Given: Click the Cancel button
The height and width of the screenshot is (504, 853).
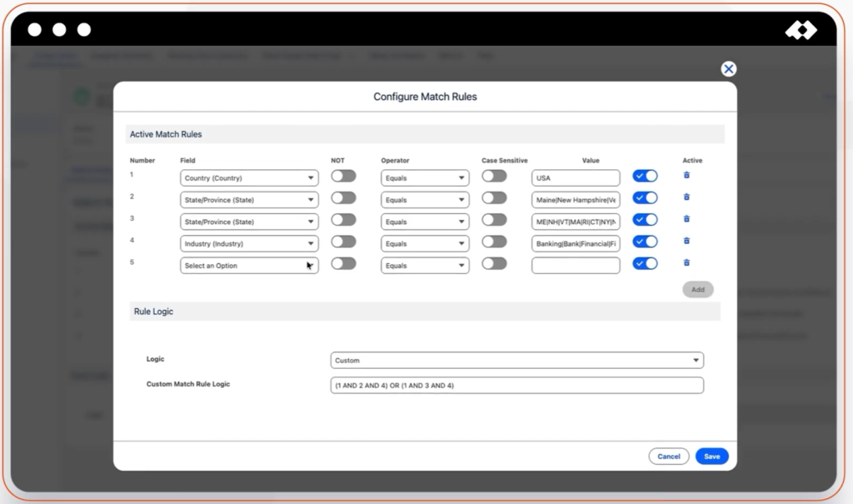Looking at the screenshot, I should (669, 457).
